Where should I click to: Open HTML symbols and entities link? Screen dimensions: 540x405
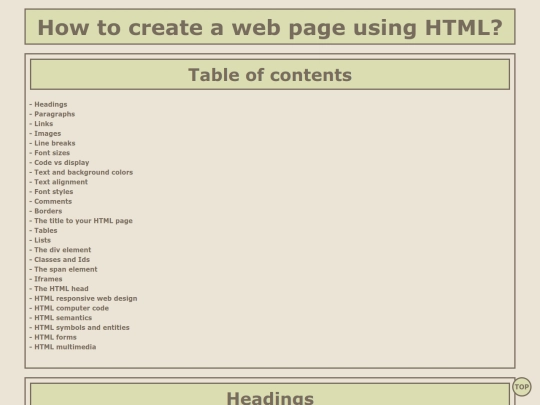pyautogui.click(x=82, y=328)
